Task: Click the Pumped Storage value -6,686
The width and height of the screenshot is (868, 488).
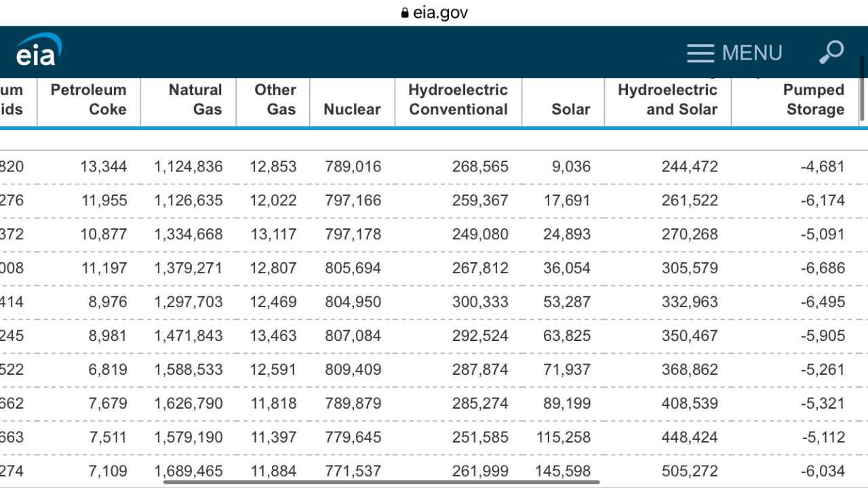Action: point(823,268)
